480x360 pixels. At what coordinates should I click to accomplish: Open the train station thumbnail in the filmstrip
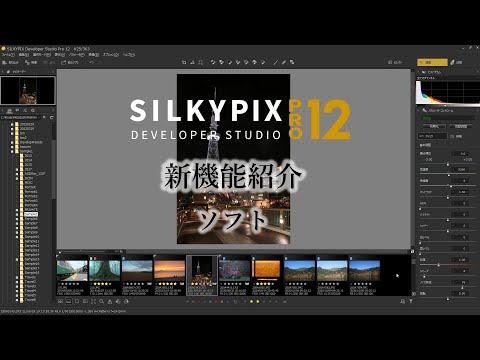(x=72, y=271)
